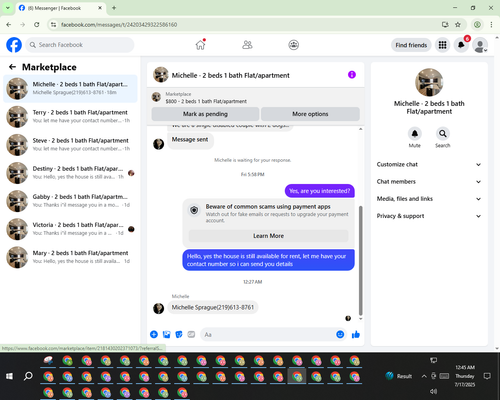
Task: Choose a sticker icon in composer
Action: click(179, 334)
